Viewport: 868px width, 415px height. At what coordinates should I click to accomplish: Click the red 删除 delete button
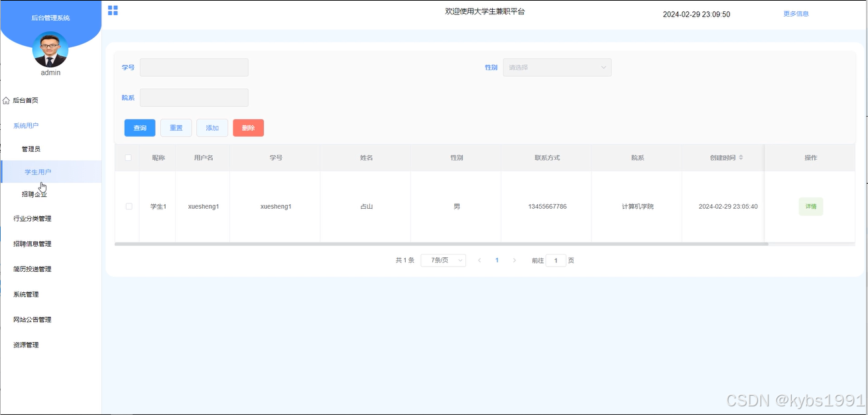(x=248, y=128)
